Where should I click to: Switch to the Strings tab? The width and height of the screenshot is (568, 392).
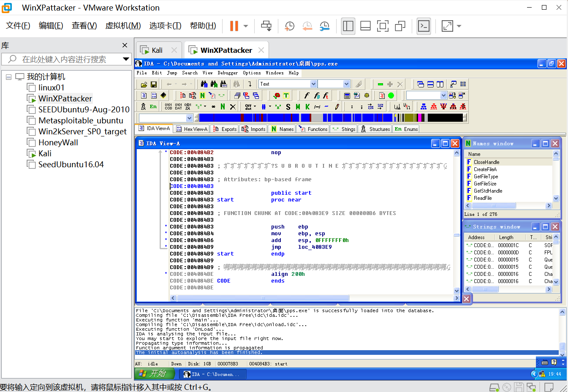tap(344, 129)
